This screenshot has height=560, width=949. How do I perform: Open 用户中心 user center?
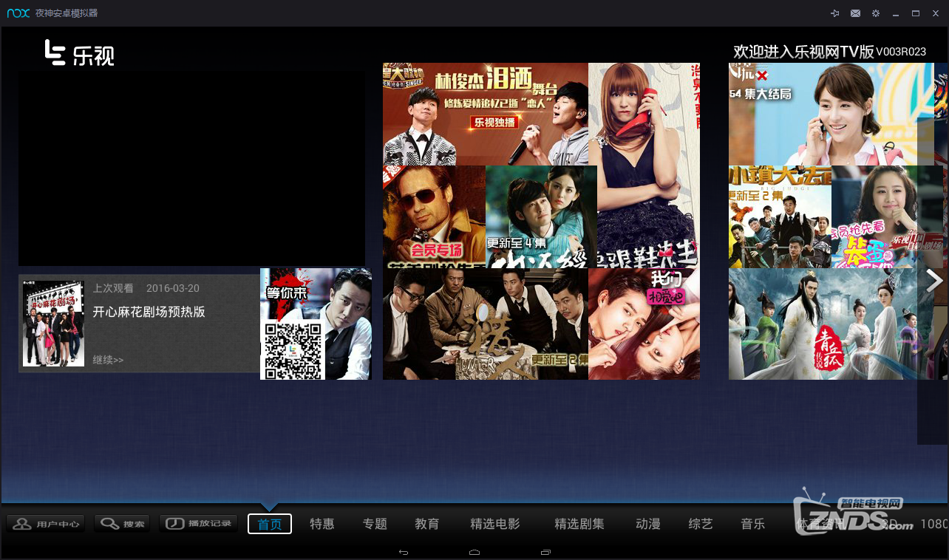click(x=46, y=524)
